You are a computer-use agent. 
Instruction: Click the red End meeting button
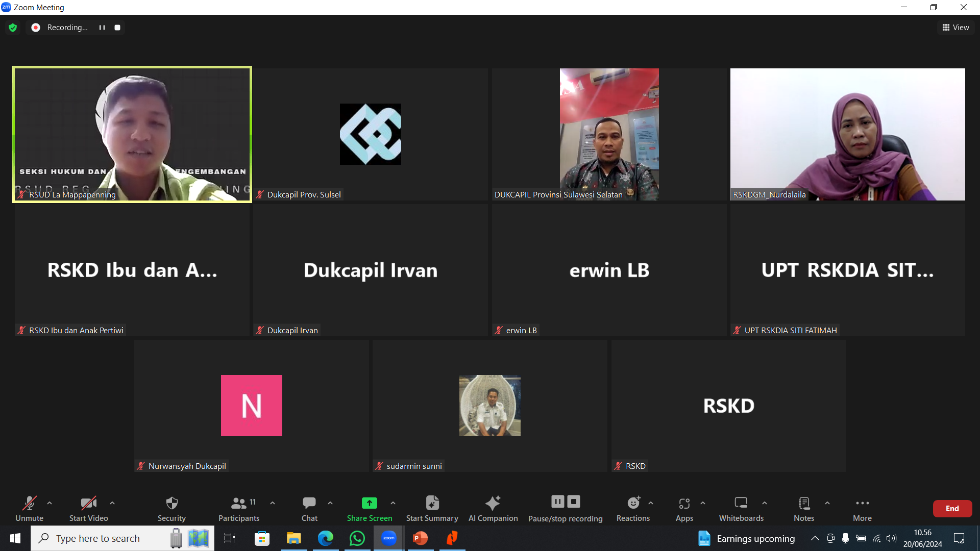(952, 509)
